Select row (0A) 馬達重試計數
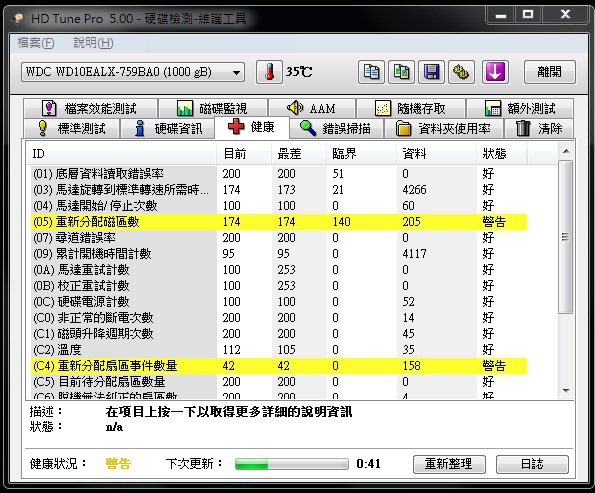Screen dimensions: 595x493 (279, 269)
